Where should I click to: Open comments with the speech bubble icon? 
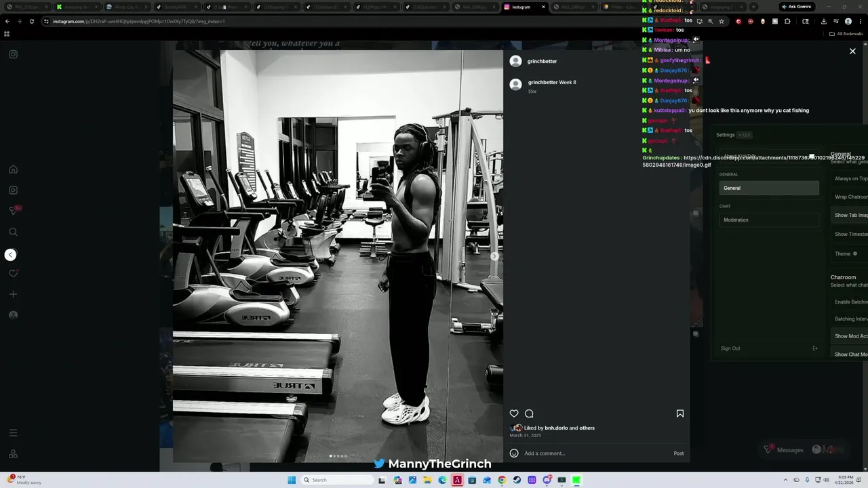click(x=529, y=413)
